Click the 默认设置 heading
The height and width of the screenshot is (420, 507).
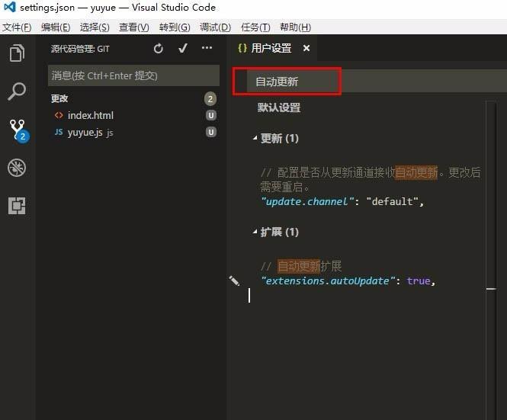coord(279,107)
